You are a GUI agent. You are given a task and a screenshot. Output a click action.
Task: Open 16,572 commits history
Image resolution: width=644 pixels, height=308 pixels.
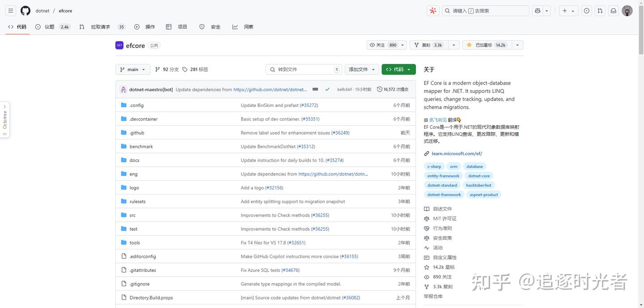coord(393,89)
